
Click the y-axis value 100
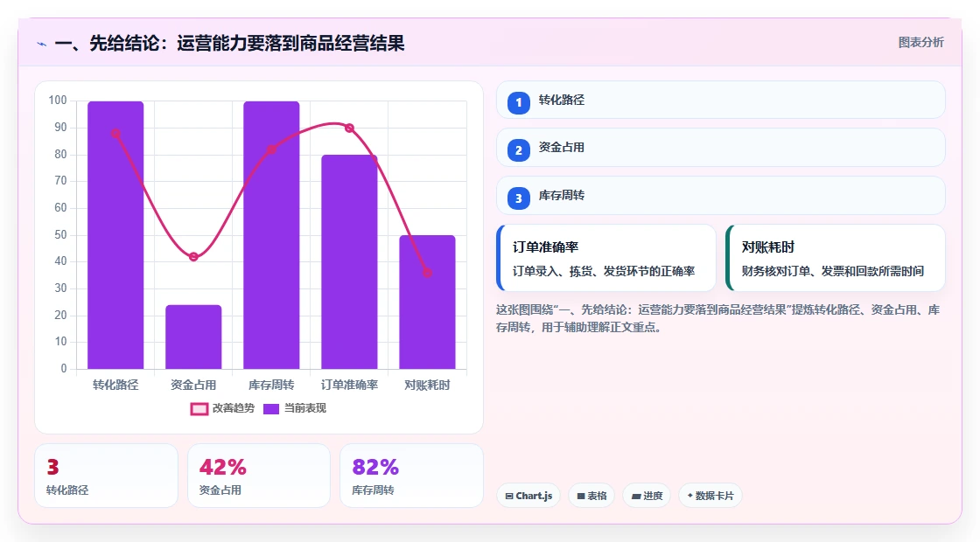pos(58,101)
